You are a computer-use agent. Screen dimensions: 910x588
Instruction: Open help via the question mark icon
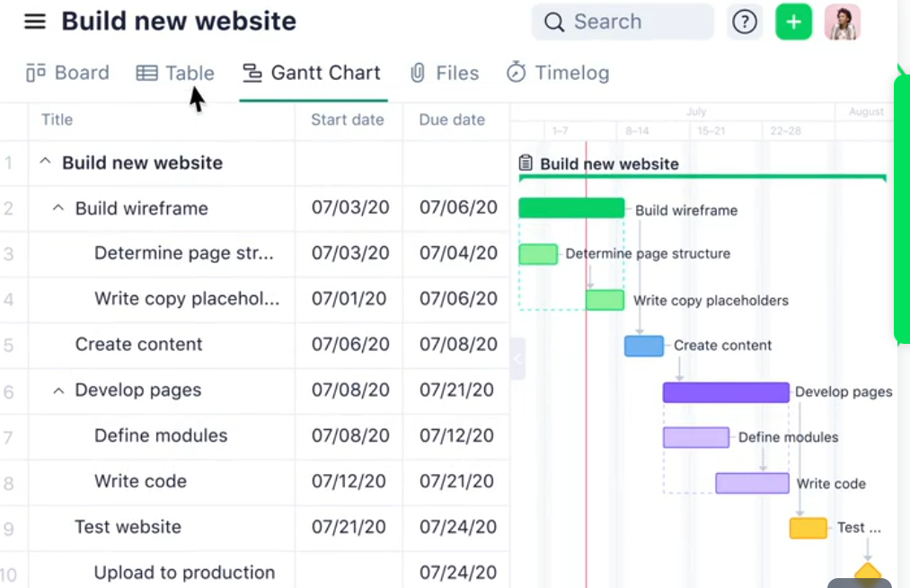pos(745,22)
